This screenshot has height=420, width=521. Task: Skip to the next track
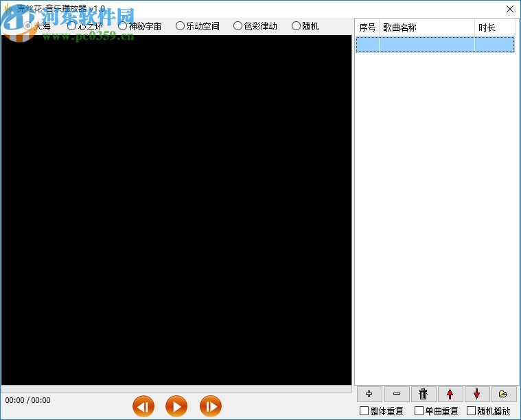[211, 406]
